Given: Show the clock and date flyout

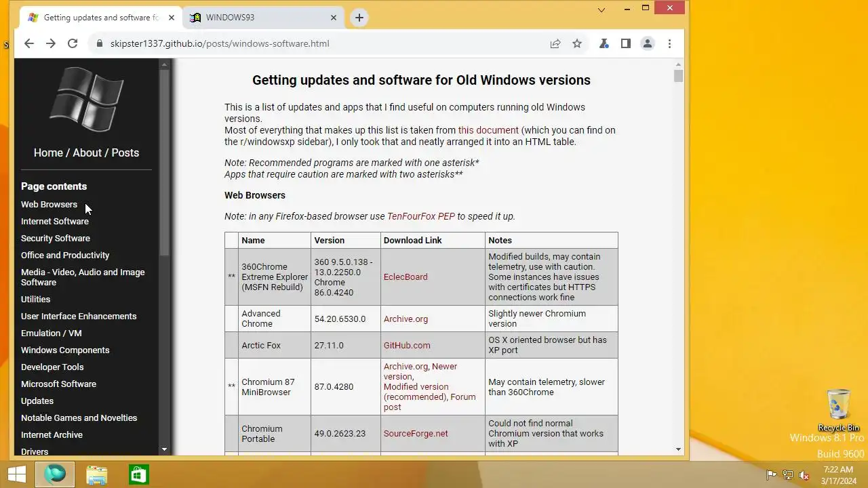Looking at the screenshot, I should point(839,475).
